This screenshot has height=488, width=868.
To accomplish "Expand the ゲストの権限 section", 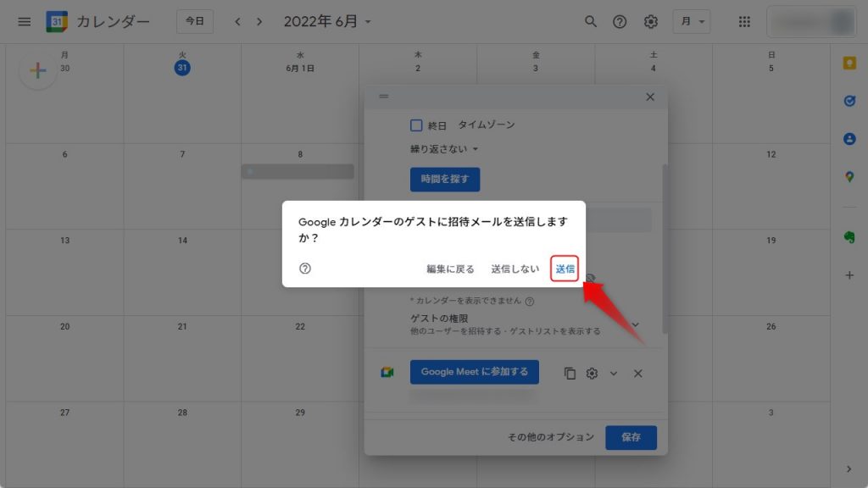I will [x=636, y=324].
